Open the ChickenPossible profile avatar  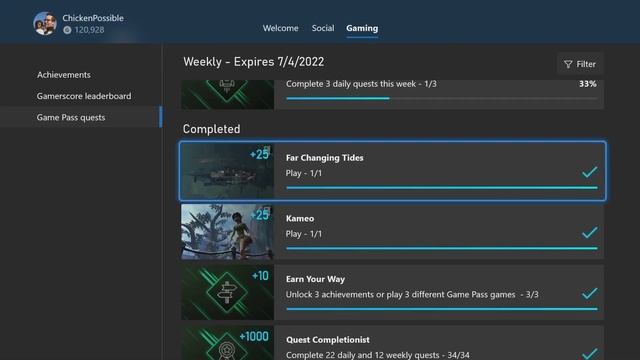[x=45, y=24]
